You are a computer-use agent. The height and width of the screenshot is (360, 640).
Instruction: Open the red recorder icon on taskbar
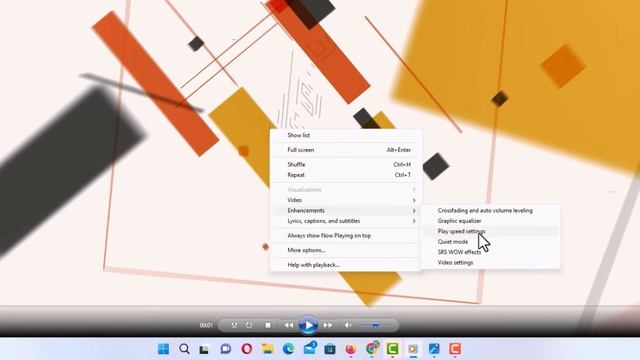coord(455,349)
